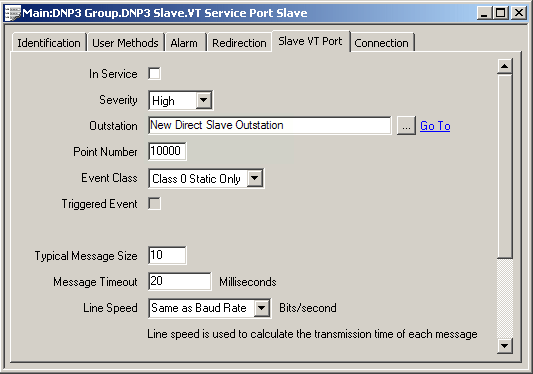Image resolution: width=533 pixels, height=374 pixels.
Task: Toggle the Triggered Event checkbox
Action: (154, 204)
